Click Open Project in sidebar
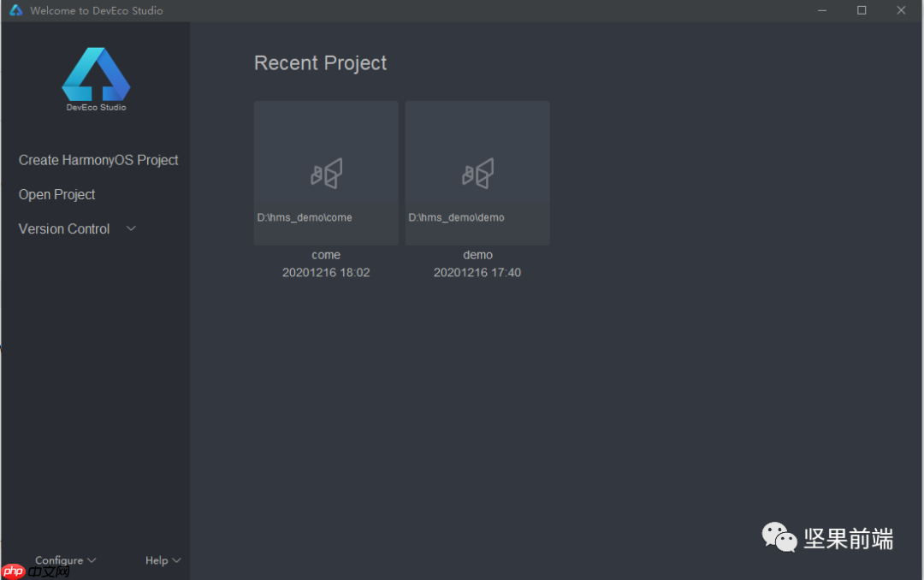This screenshot has width=924, height=580. point(56,194)
